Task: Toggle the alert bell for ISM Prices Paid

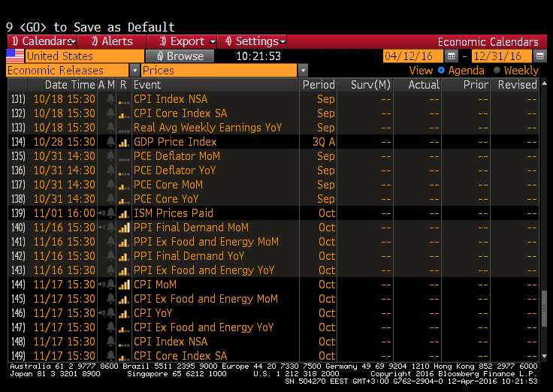Action: pyautogui.click(x=110, y=213)
